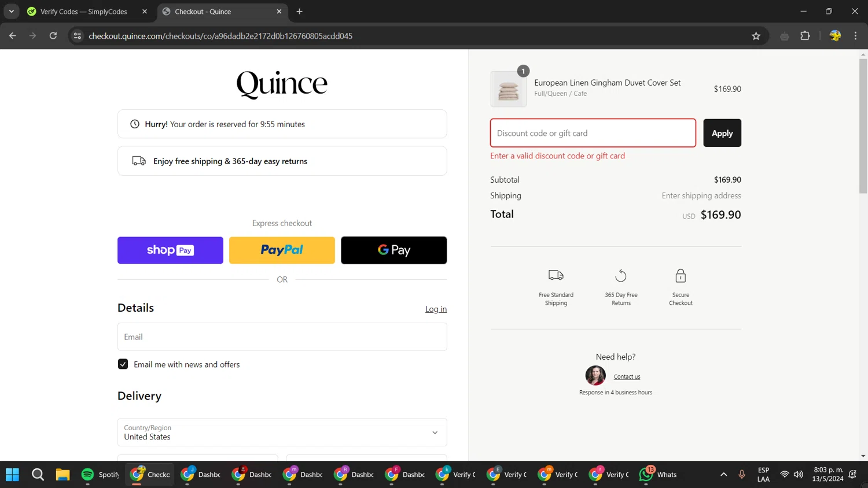Click the Secure Checkout lock icon
Viewport: 868px width, 488px height.
tap(681, 276)
